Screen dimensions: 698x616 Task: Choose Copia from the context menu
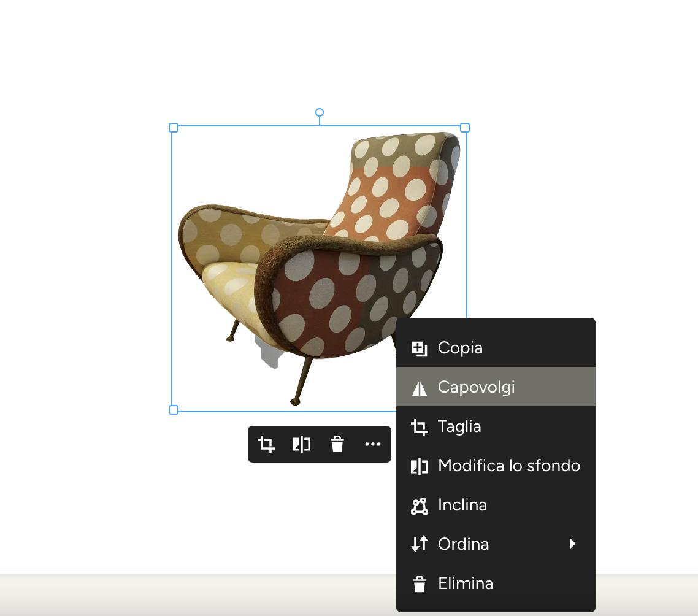(496, 348)
